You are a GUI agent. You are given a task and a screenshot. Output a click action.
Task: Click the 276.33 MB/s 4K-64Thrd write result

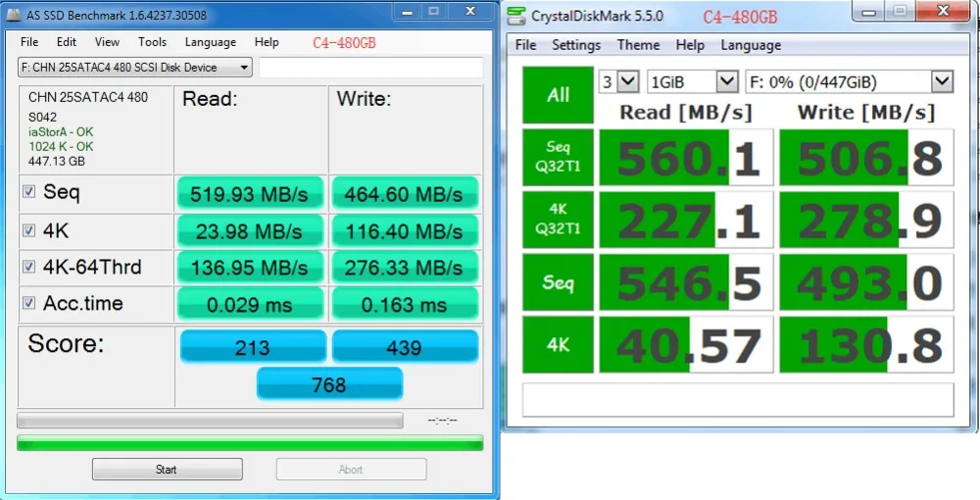[x=405, y=267]
